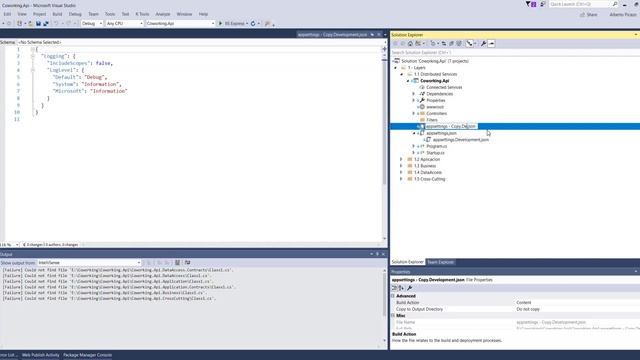Viewport: 640px width, 360px height.
Task: Switch to the Solution Explorer tab
Action: tap(407, 262)
